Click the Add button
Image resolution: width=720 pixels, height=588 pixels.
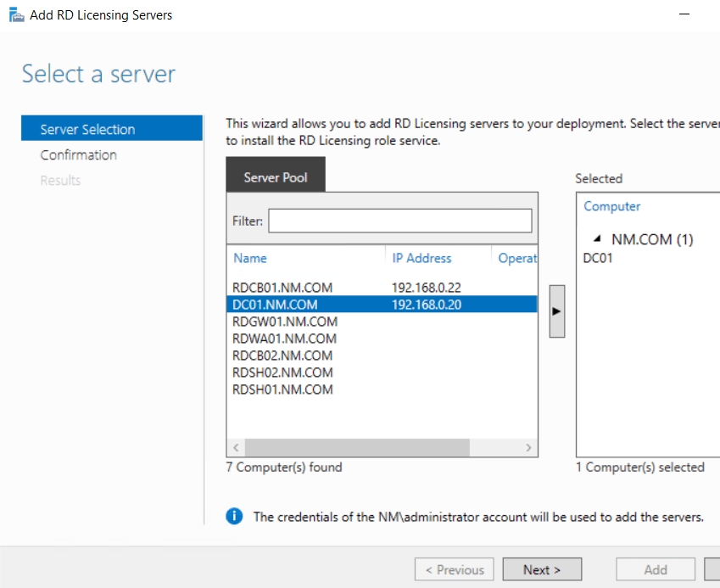pos(655,569)
